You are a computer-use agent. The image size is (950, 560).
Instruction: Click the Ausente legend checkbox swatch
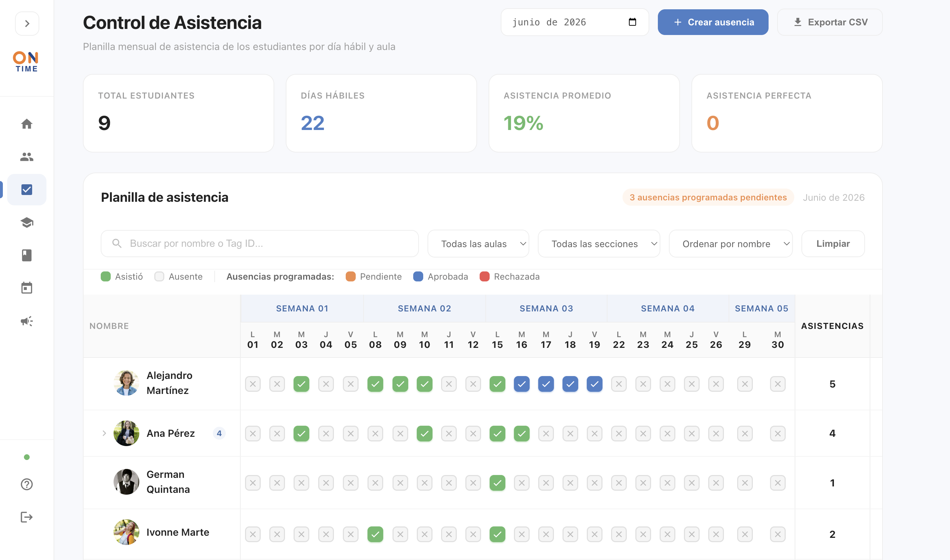pos(159,276)
